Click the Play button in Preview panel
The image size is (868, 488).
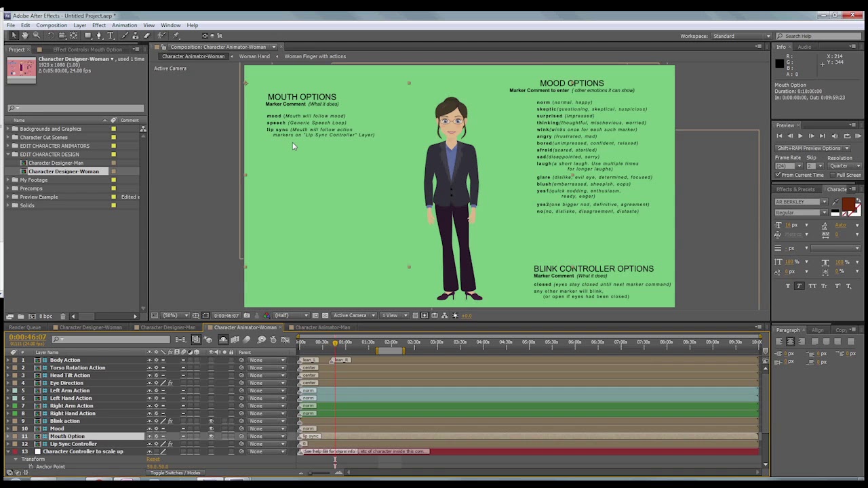coord(800,136)
